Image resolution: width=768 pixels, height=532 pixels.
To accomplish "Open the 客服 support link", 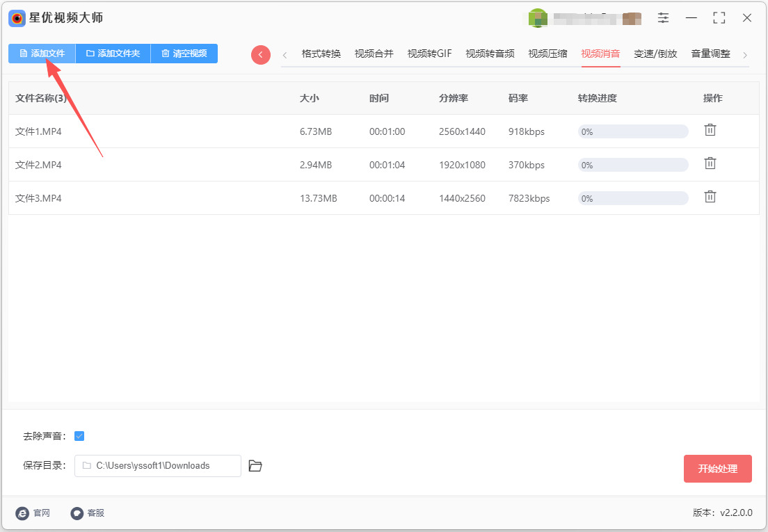I will 88,513.
